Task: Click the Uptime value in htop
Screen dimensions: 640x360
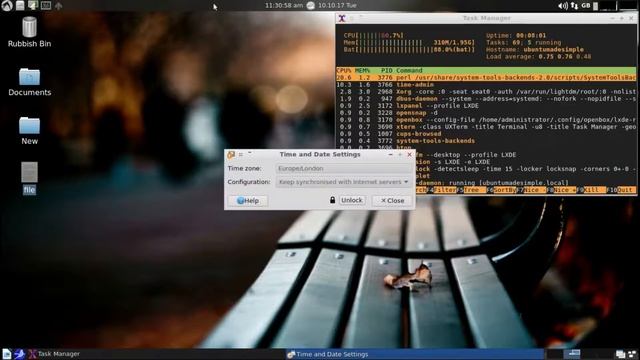Action: point(531,36)
